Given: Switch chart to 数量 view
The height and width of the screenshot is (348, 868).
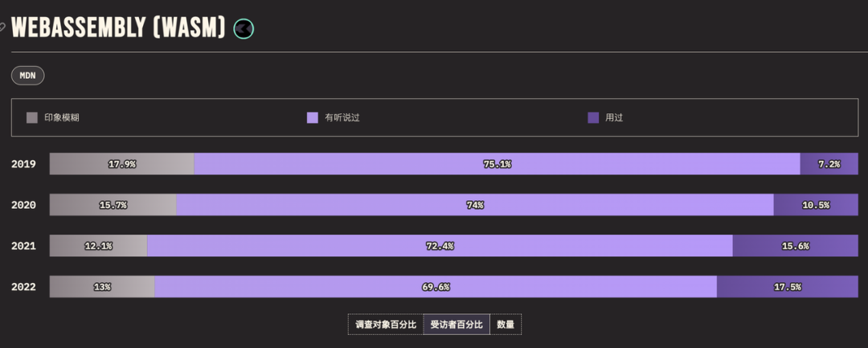Looking at the screenshot, I should [506, 325].
